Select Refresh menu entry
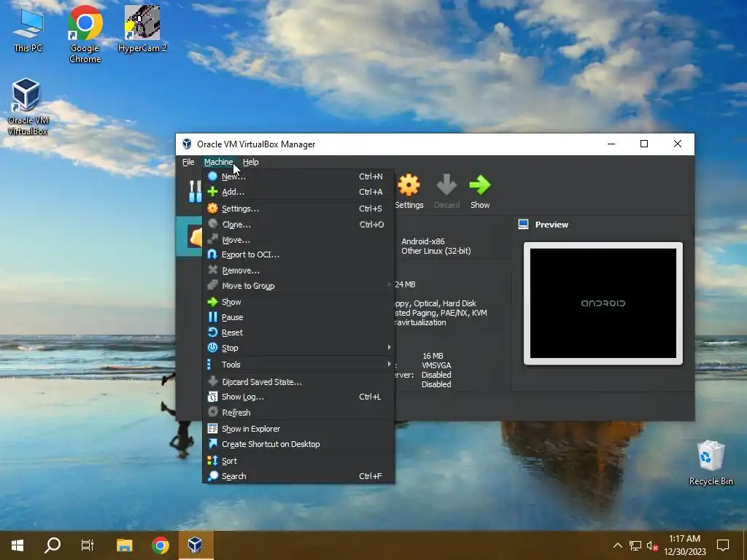Screen dimensions: 747x560 pyautogui.click(x=298, y=413)
